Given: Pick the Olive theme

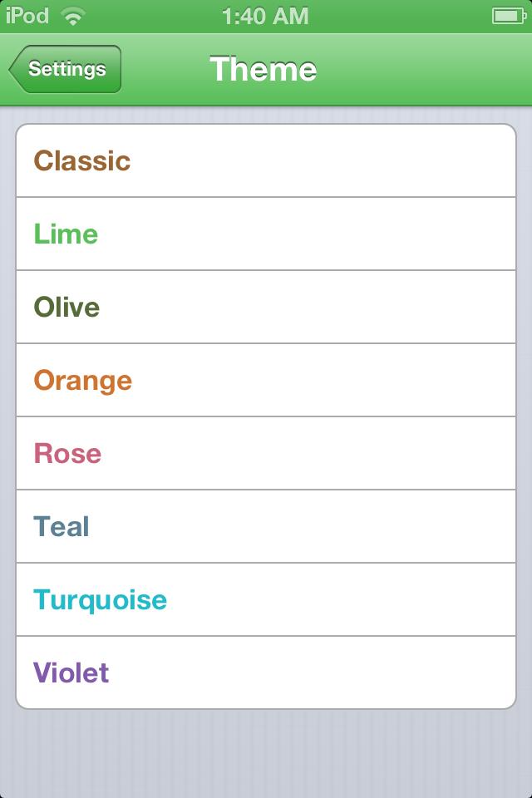Looking at the screenshot, I should [266, 307].
